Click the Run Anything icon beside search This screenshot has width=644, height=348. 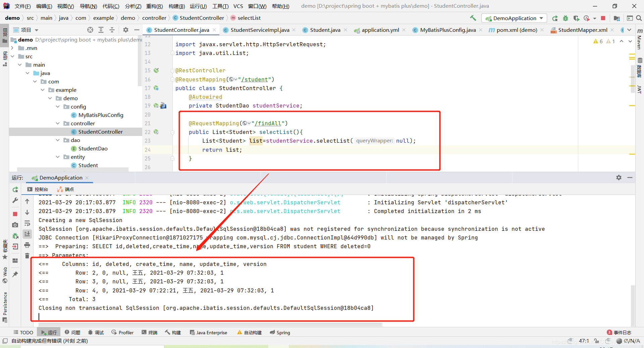tap(630, 18)
